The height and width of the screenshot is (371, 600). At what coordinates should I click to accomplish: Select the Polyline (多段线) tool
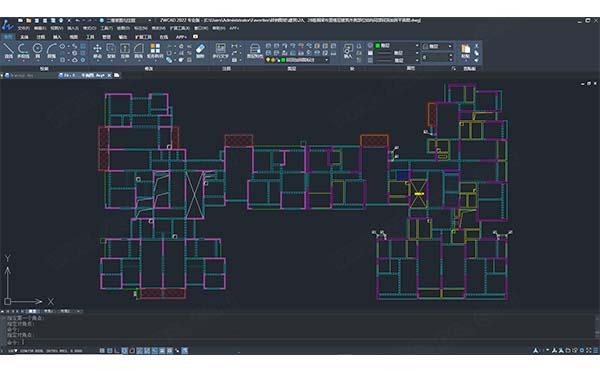[23, 50]
